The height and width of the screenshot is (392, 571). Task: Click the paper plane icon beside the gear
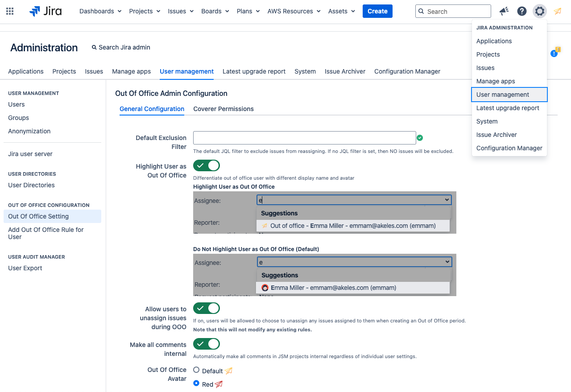coord(557,11)
